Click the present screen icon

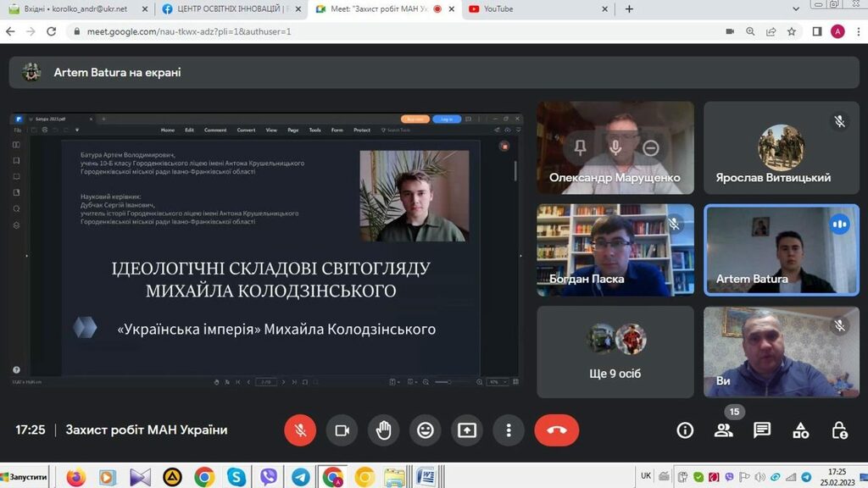[467, 430]
